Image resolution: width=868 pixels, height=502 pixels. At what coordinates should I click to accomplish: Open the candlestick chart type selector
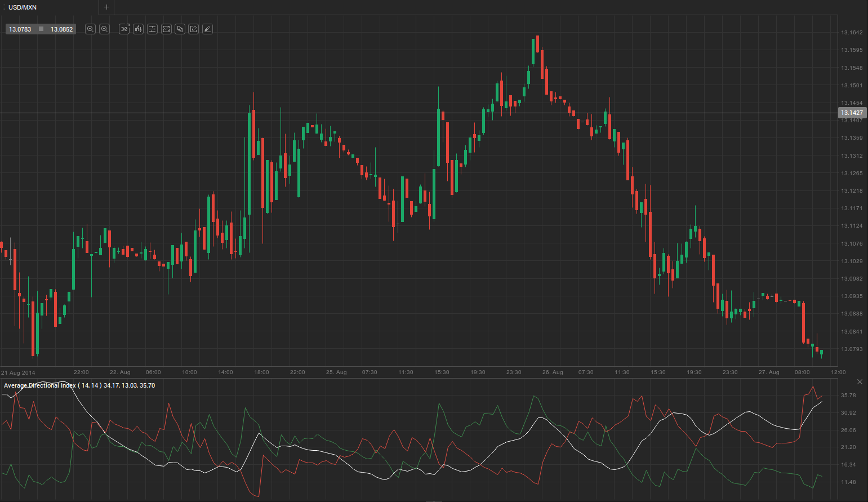pyautogui.click(x=139, y=29)
